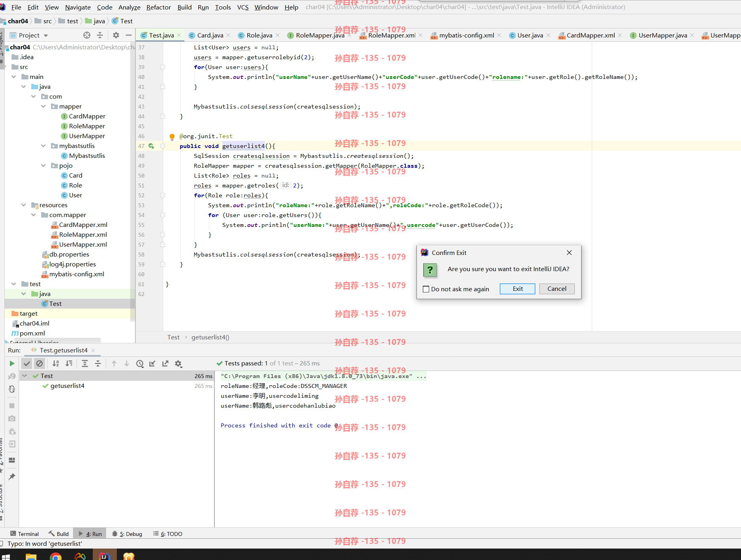Viewport: 741px width, 560px height.
Task: Click IntelliJ IDEA icon in taskbar
Action: (105, 556)
